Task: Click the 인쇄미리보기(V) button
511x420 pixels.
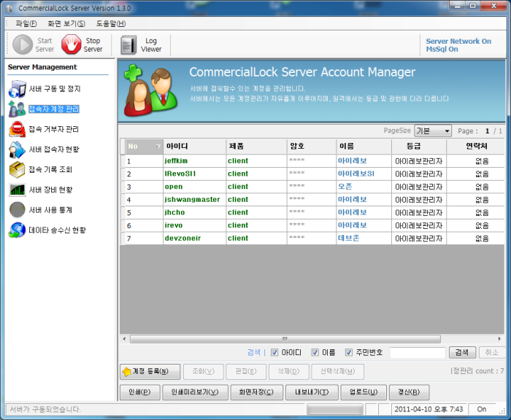Action: coord(195,392)
